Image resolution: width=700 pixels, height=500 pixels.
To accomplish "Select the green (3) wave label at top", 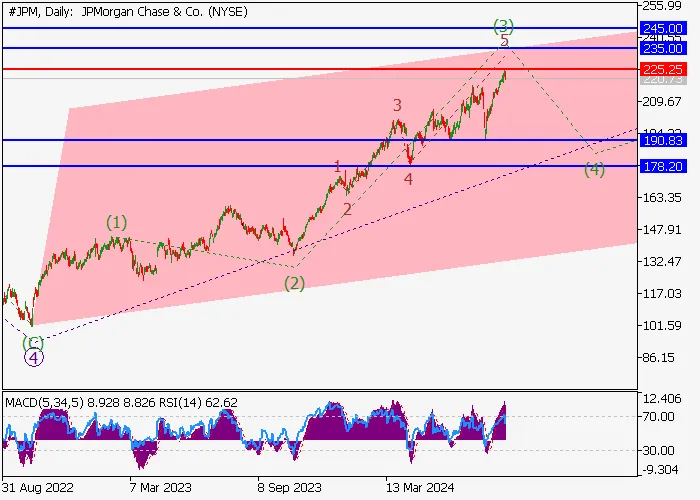I will [503, 26].
